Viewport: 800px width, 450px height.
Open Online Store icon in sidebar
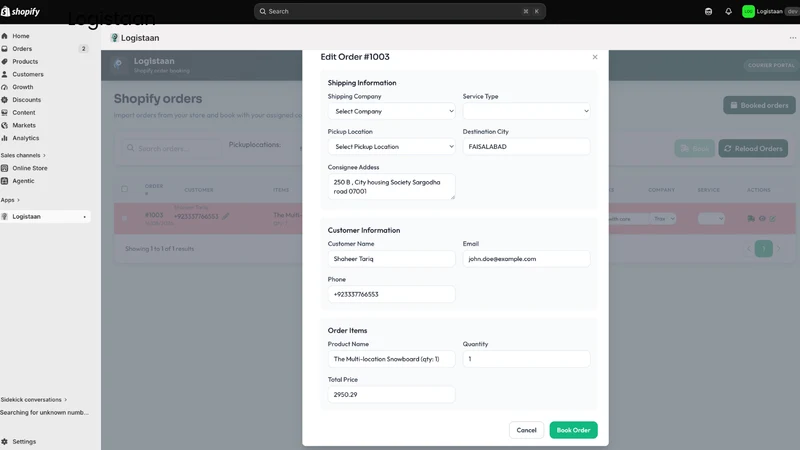[5, 168]
